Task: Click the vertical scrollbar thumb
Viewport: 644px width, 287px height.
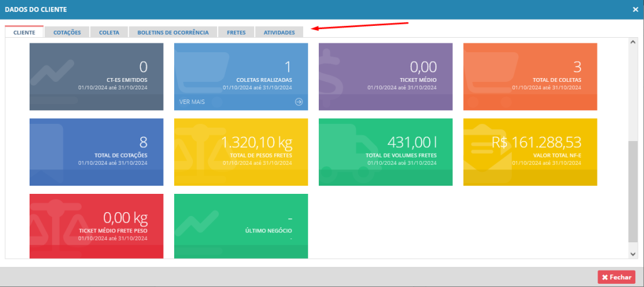Action: 633,191
